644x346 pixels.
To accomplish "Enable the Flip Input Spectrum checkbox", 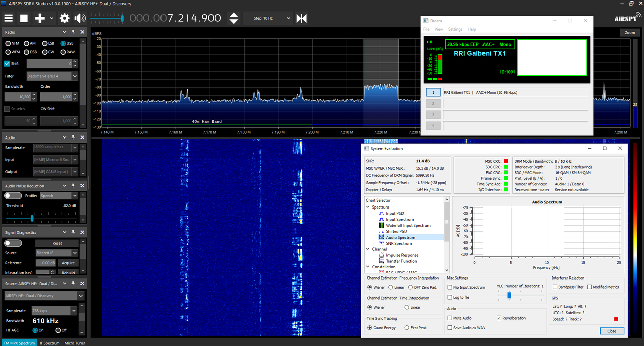I will click(450, 287).
